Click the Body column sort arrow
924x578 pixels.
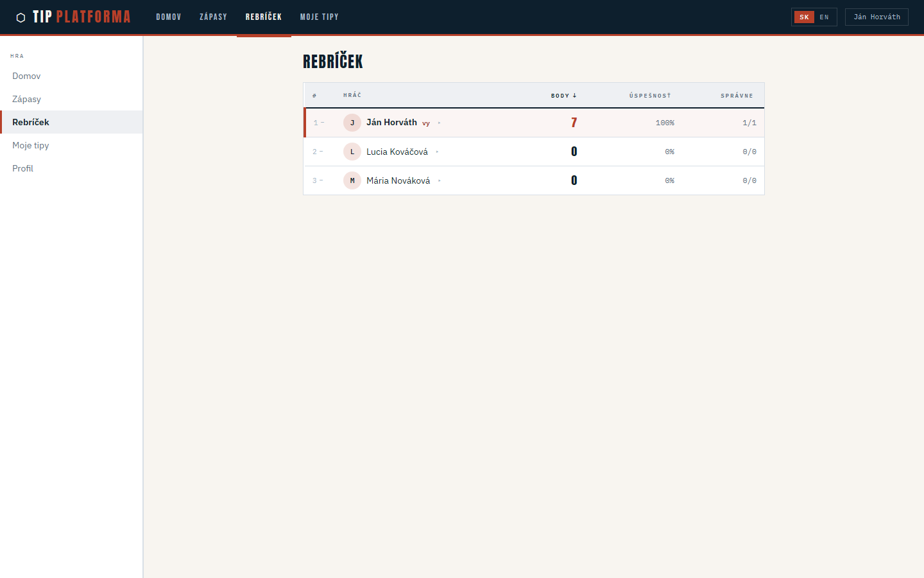(574, 96)
